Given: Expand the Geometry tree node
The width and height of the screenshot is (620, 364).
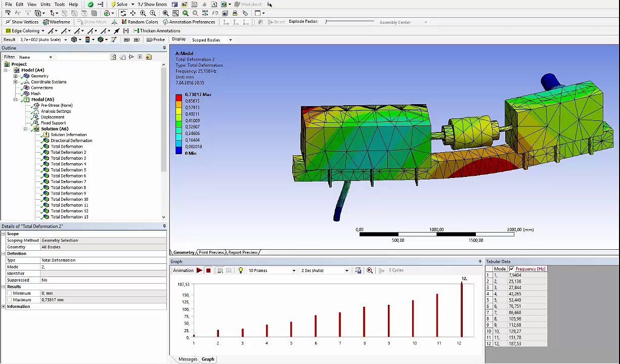Looking at the screenshot, I should click(16, 76).
